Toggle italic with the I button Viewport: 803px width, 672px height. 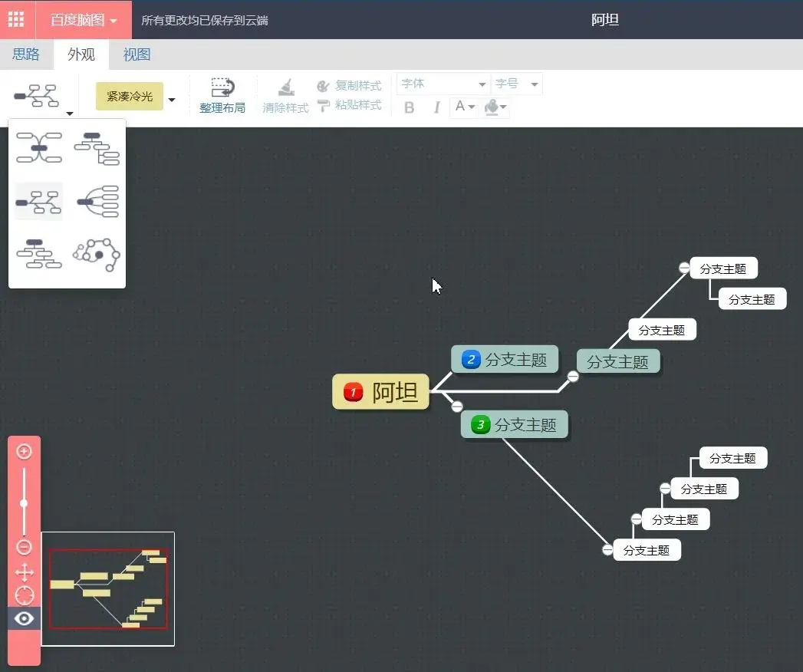(437, 107)
